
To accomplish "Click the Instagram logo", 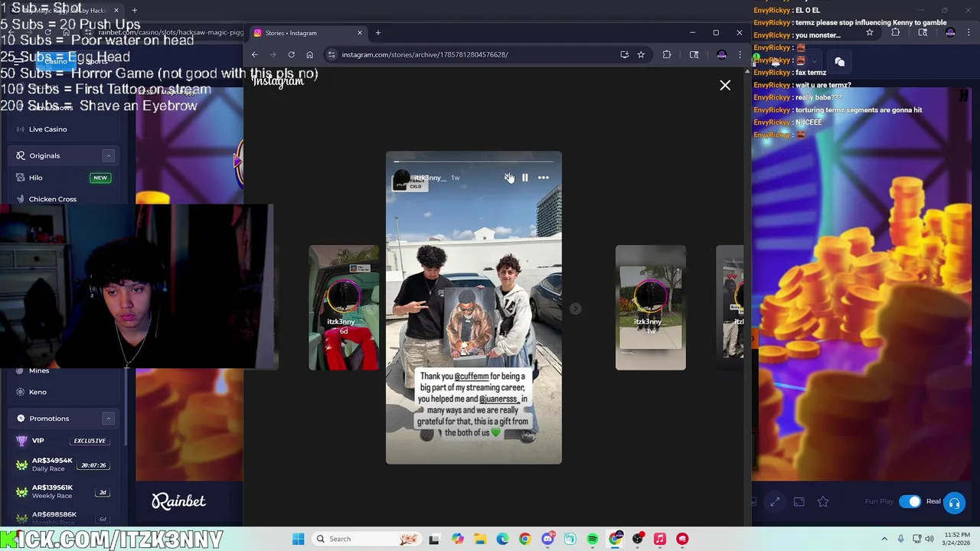I will coord(278,81).
